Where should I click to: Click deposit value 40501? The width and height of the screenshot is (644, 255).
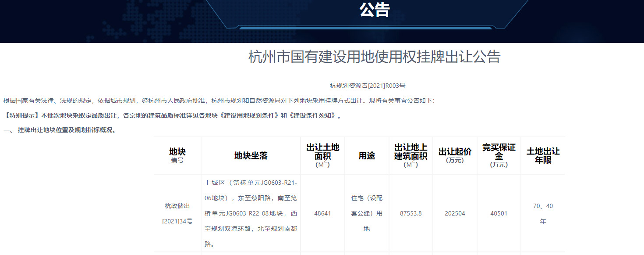point(499,213)
